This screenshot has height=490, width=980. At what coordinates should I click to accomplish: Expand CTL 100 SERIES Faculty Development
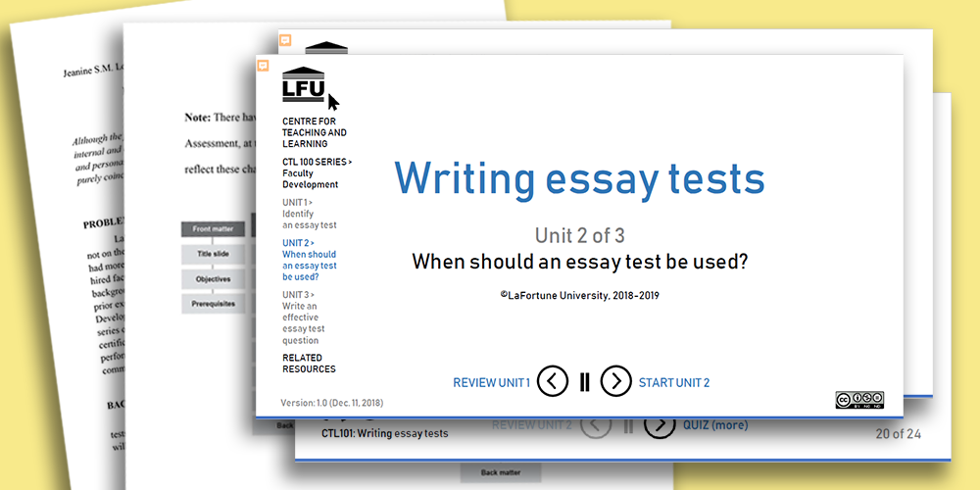click(314, 172)
